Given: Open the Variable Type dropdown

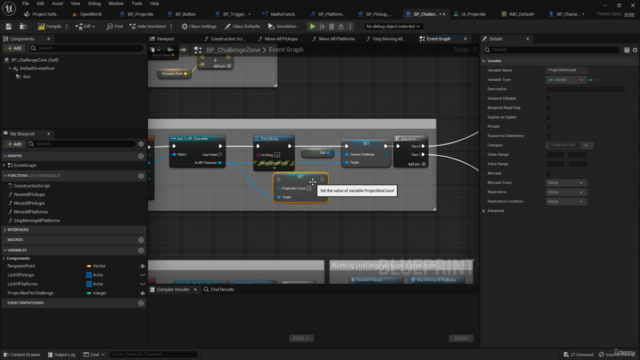Looking at the screenshot, I should [566, 80].
